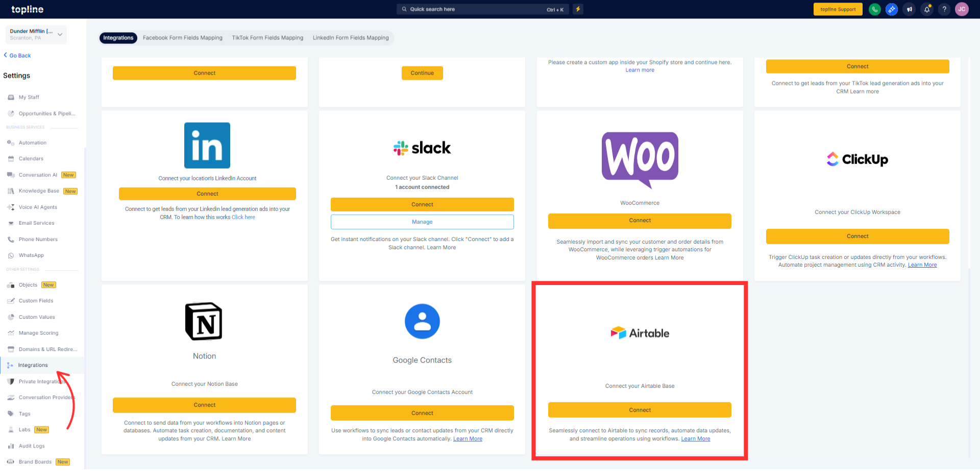980x471 pixels.
Task: Connect Google Contacts account
Action: (422, 413)
